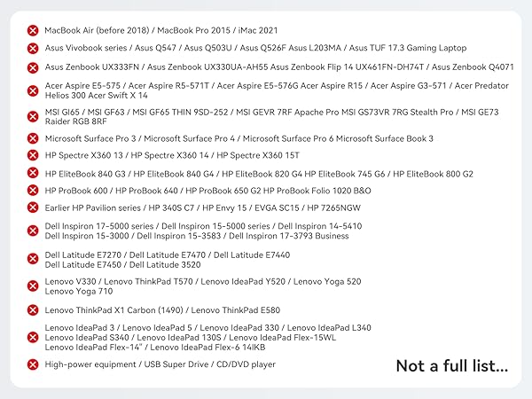
Task: Click the red X next to Earlier HP Pavilion series
Action: click(x=33, y=208)
